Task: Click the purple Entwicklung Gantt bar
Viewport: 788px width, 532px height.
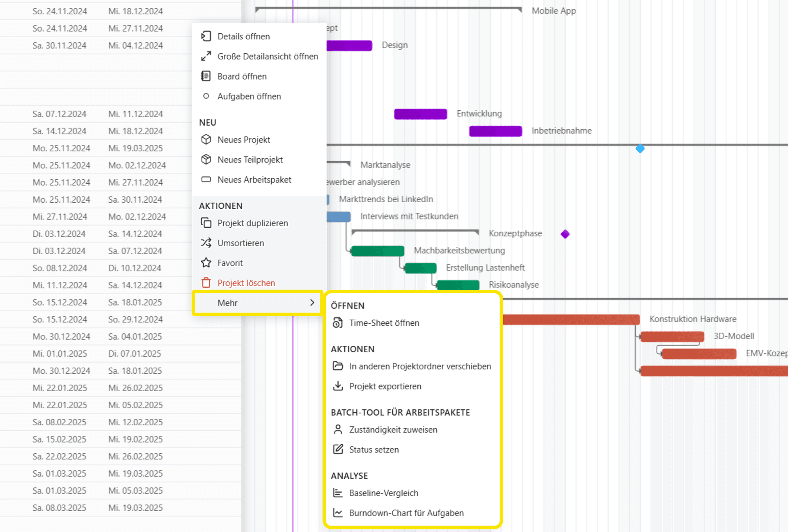Action: click(420, 114)
